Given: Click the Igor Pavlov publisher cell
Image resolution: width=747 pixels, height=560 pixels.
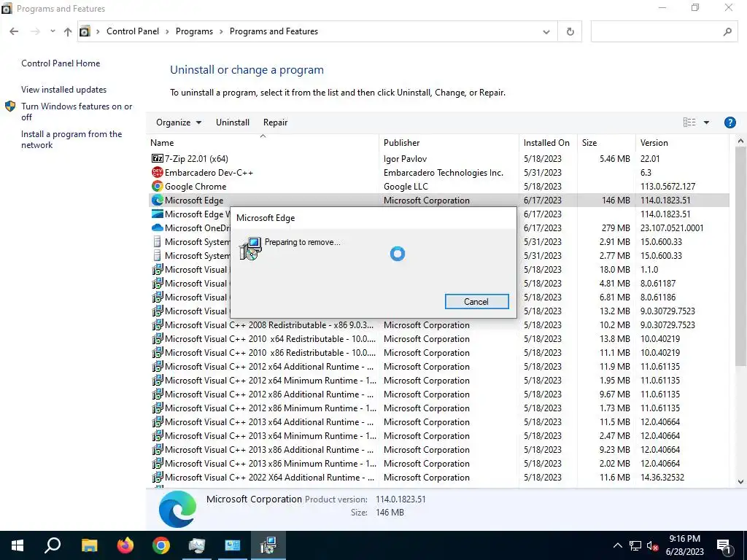Looking at the screenshot, I should pos(405,158).
